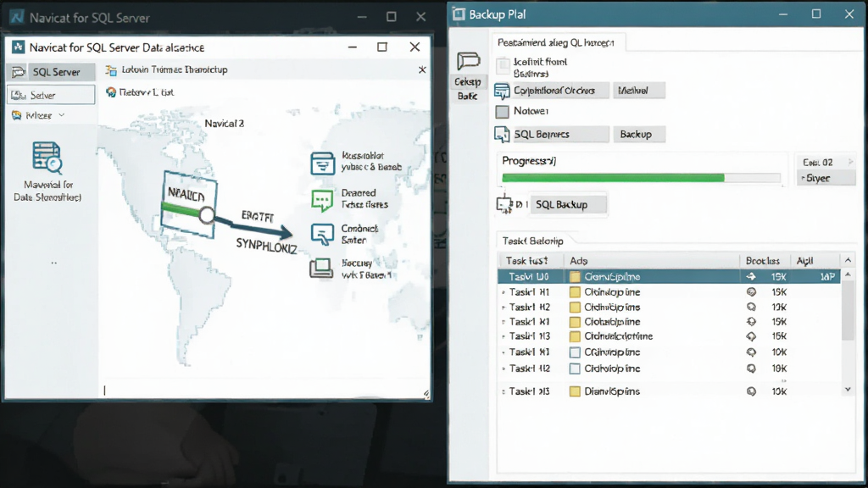868x488 pixels.
Task: Click the Cekap Bafic icon in Backup sidebar
Action: pyautogui.click(x=468, y=60)
